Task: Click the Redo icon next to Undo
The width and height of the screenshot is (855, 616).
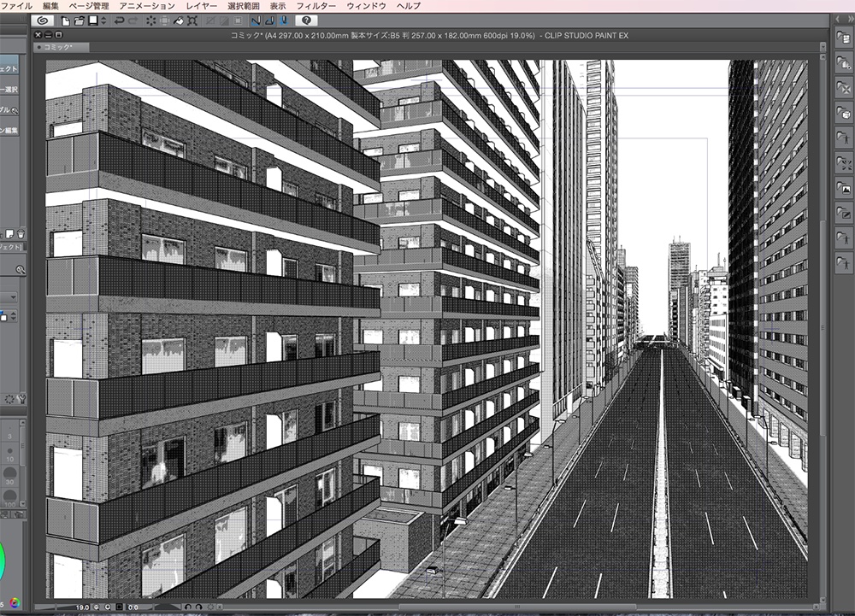Action: pos(133,20)
